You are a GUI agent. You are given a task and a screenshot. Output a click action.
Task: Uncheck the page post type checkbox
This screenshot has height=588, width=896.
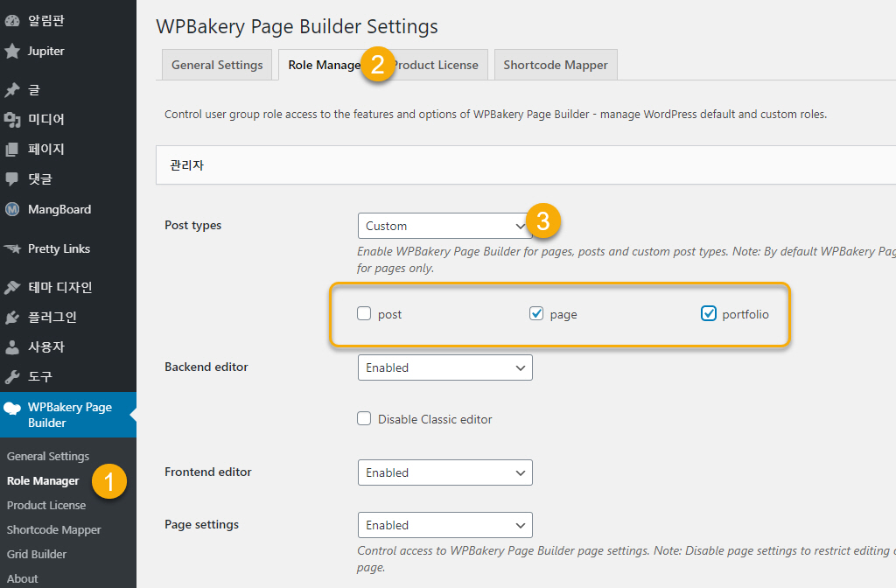(536, 314)
